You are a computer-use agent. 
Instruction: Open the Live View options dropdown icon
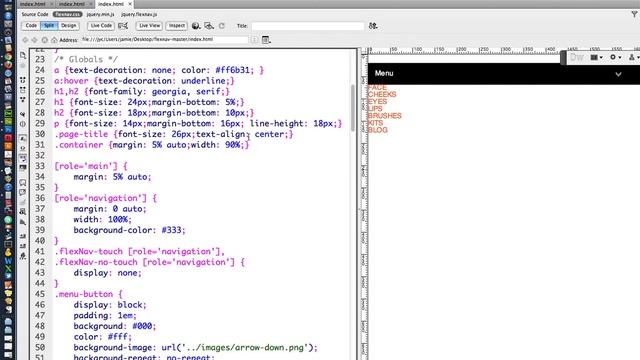[266, 40]
